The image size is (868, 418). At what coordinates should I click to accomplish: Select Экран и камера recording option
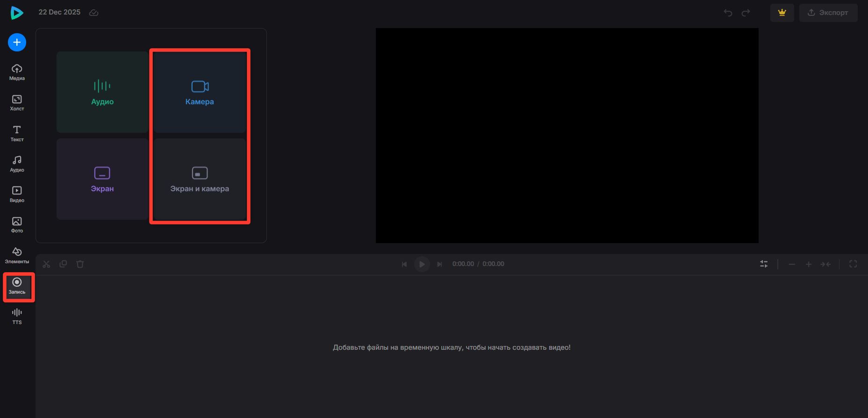[200, 179]
